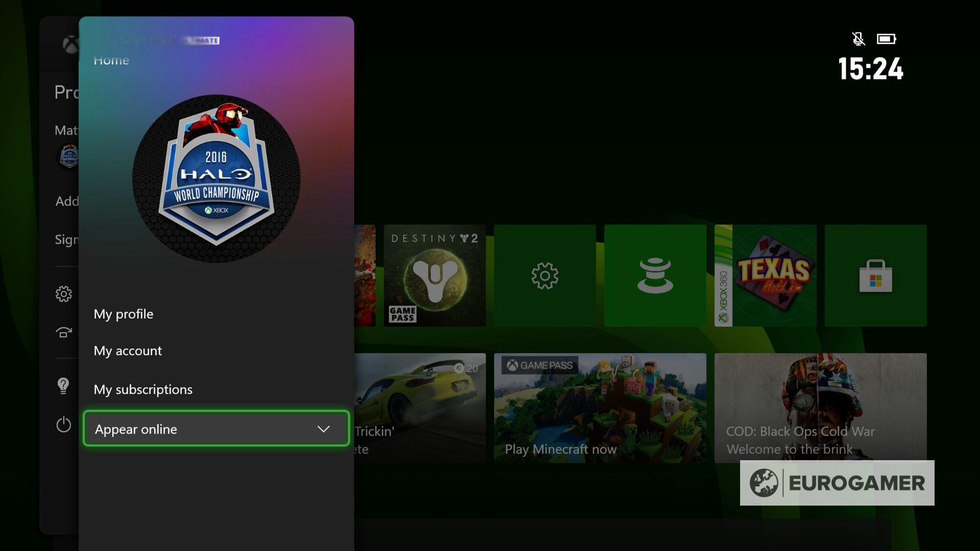The width and height of the screenshot is (980, 551).
Task: Open the help bulb icon in sidebar
Action: coord(63,386)
